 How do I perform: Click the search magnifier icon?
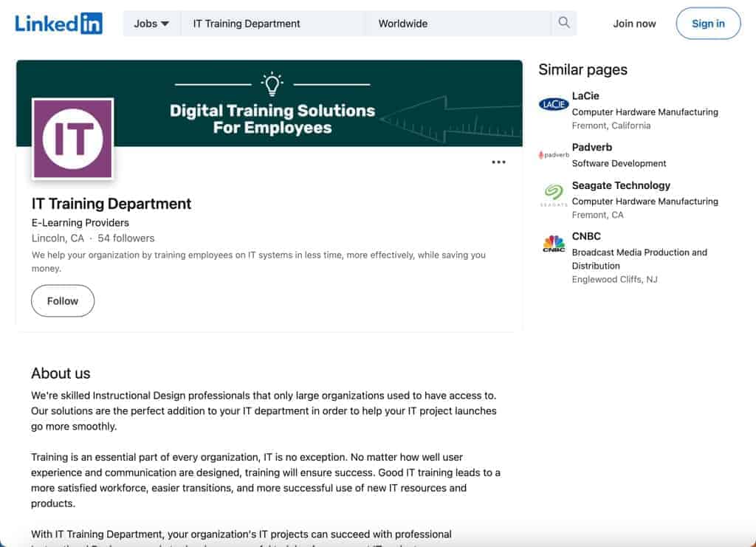click(x=563, y=23)
